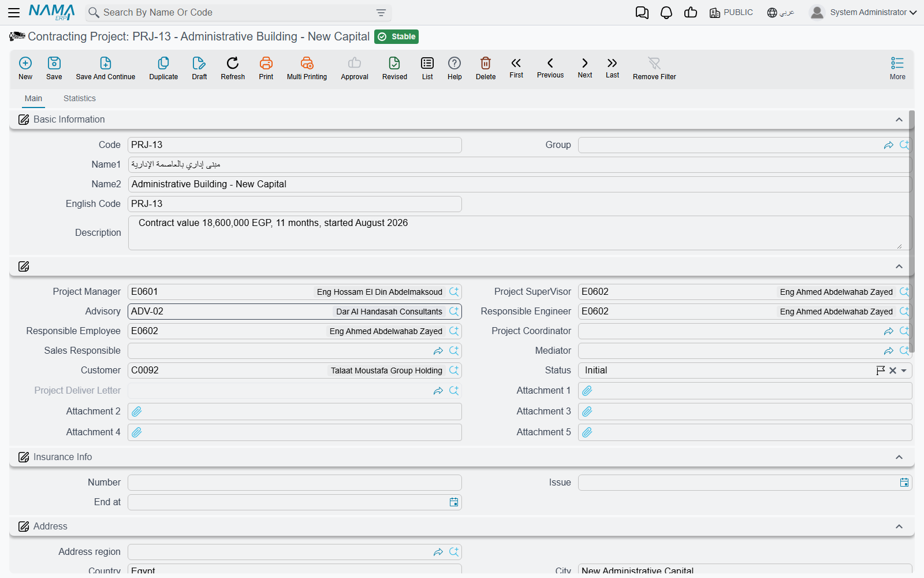924x578 pixels.
Task: Open the End at calendar picker
Action: click(x=454, y=502)
